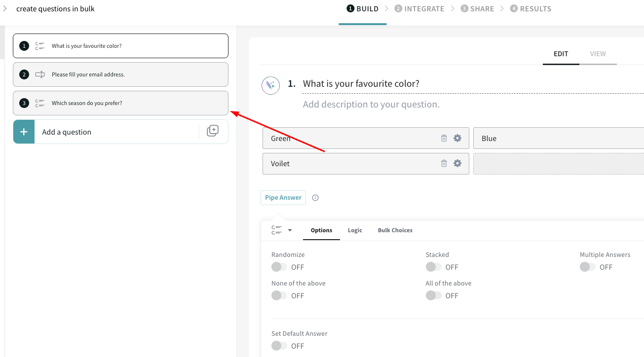
Task: Open the question type dropdown arrow
Action: (290, 230)
